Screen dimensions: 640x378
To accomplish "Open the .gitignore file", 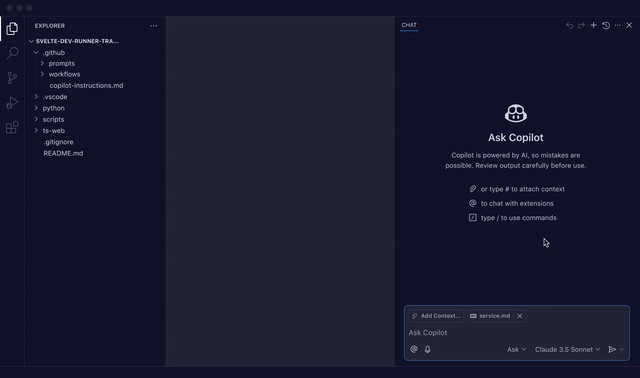I will [58, 142].
